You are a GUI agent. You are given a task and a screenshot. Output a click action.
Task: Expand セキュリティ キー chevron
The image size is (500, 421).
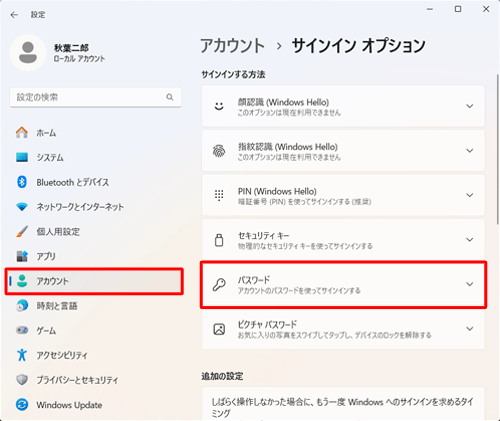pos(470,240)
